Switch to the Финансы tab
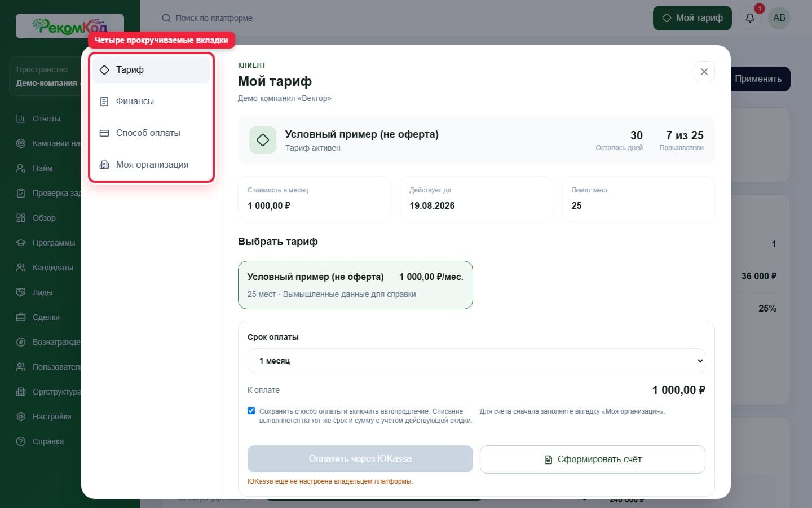This screenshot has width=812, height=508. [151, 102]
